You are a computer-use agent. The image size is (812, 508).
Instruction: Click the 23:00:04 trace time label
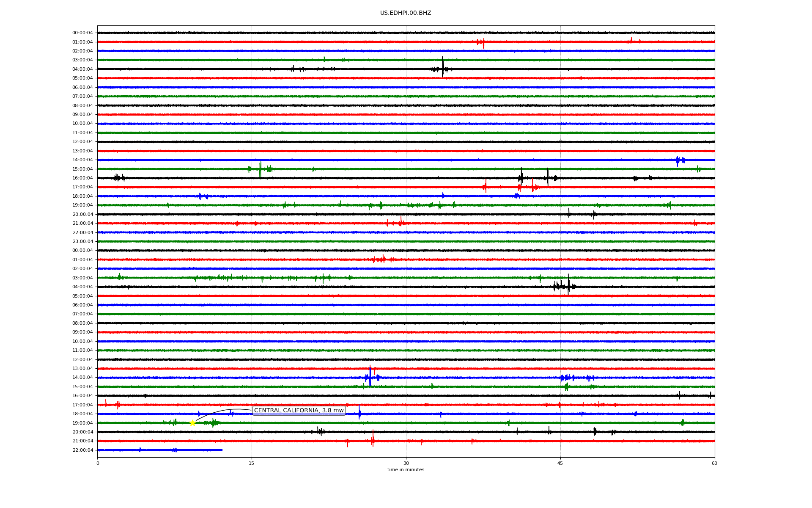pyautogui.click(x=82, y=242)
